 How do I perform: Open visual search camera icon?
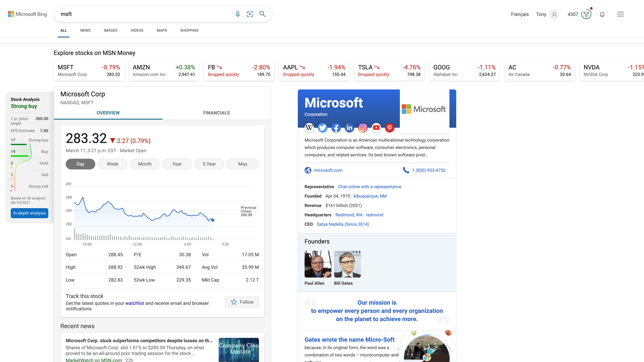click(250, 14)
